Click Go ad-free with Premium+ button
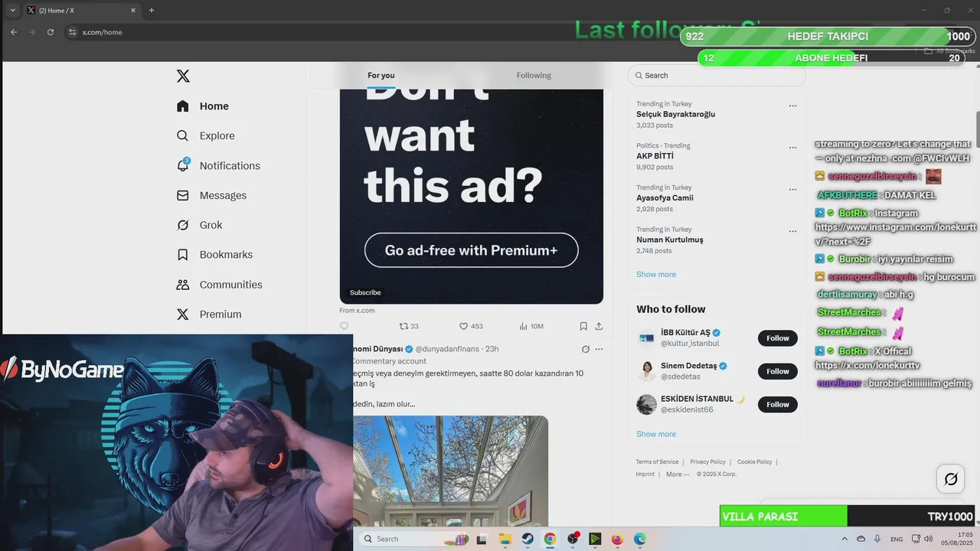The width and height of the screenshot is (980, 551). pyautogui.click(x=471, y=250)
